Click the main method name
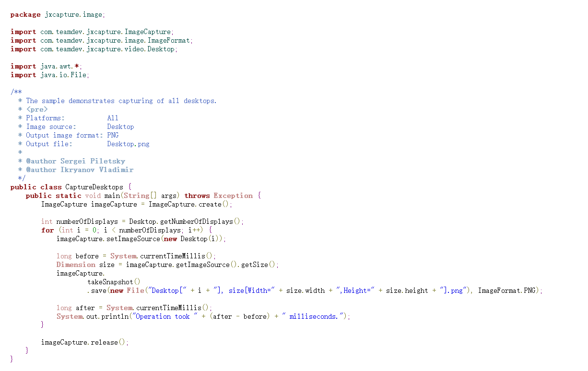 (114, 196)
